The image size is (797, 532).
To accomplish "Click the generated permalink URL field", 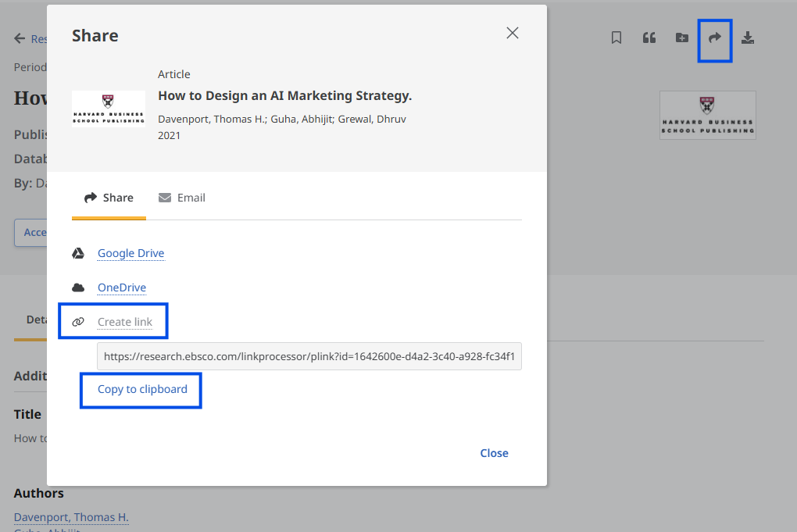I will pyautogui.click(x=309, y=356).
